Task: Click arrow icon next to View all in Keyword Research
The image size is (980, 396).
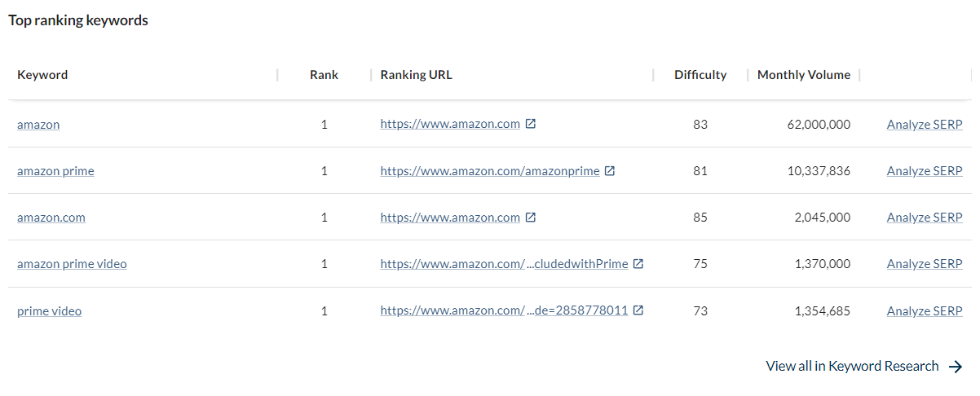Action: [956, 367]
